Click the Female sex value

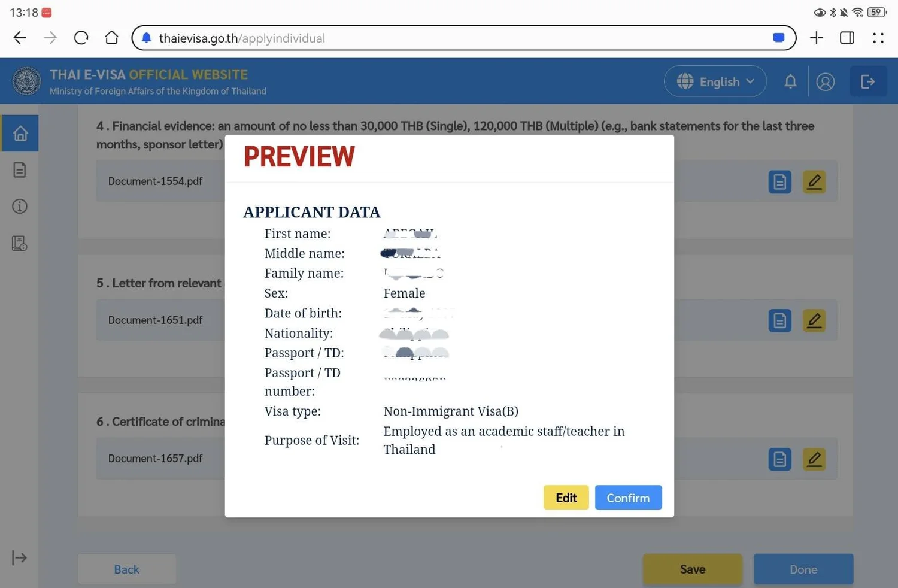[404, 293]
